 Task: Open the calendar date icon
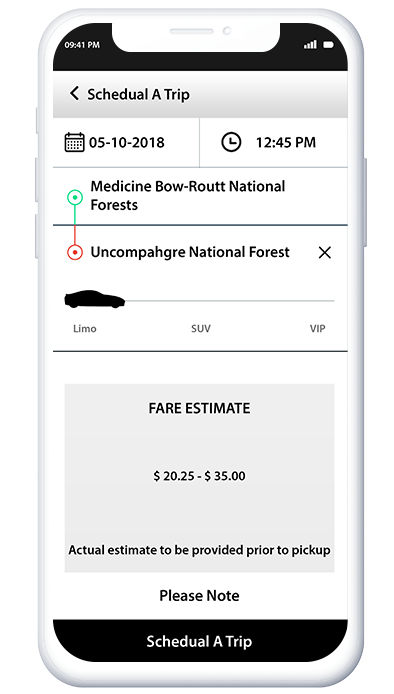(x=74, y=143)
